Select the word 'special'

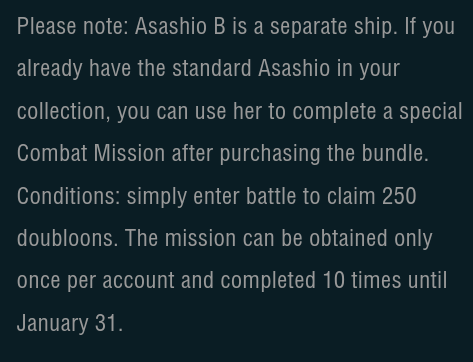(x=431, y=112)
